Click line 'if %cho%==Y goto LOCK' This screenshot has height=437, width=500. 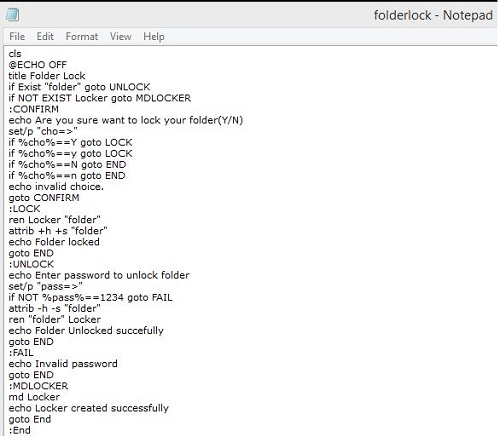click(x=70, y=142)
